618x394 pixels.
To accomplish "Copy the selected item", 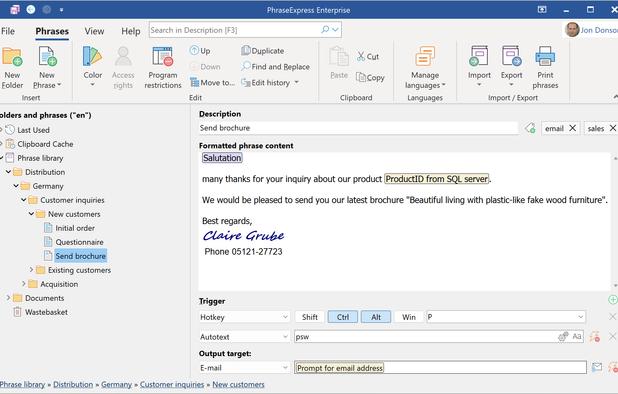I will 370,78.
